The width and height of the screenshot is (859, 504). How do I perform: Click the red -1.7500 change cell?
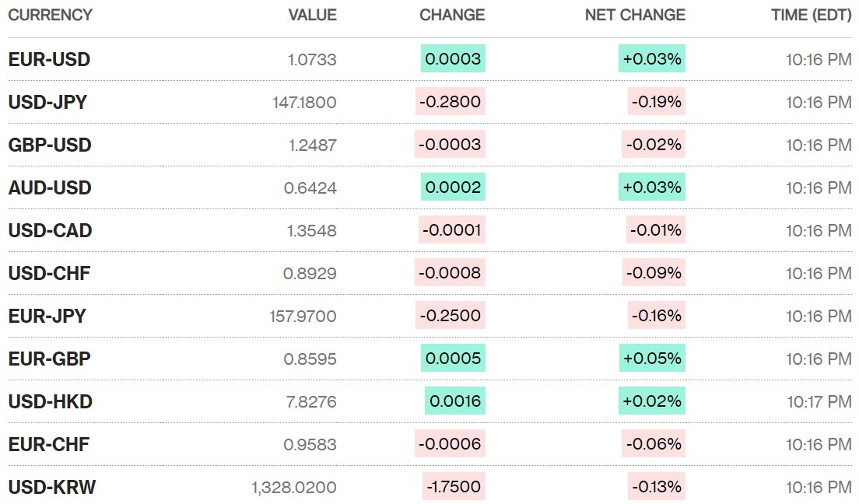click(x=454, y=487)
